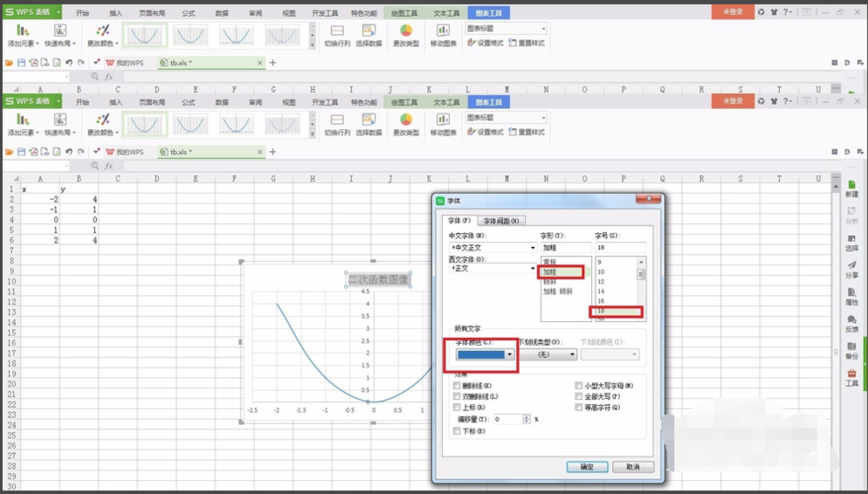This screenshot has height=494, width=868.
Task: Expand the 下划线类型 underline type dropdown
Action: click(571, 355)
